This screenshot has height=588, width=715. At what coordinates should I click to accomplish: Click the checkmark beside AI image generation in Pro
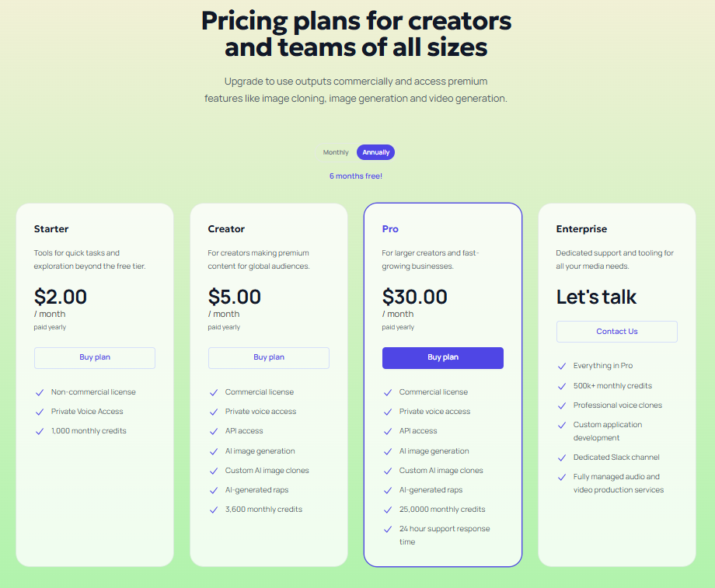click(388, 451)
